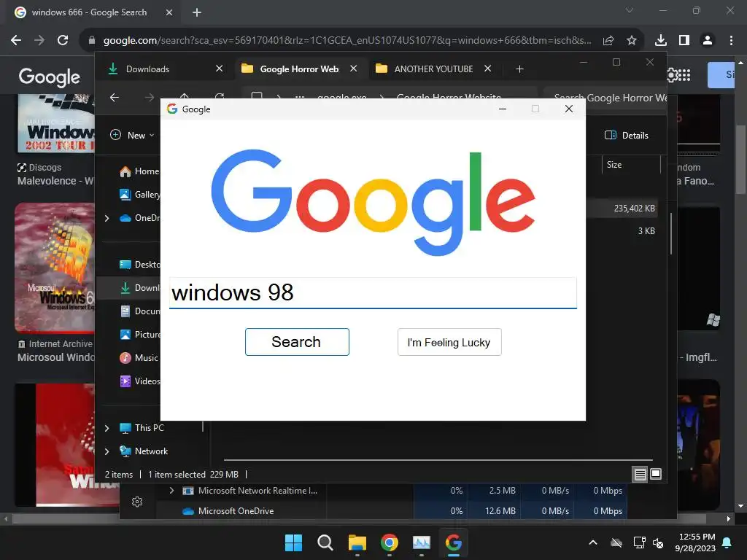The image size is (747, 560).
Task: Open the ANOTHER YOUTUBE tab in File Explorer
Action: click(x=433, y=69)
